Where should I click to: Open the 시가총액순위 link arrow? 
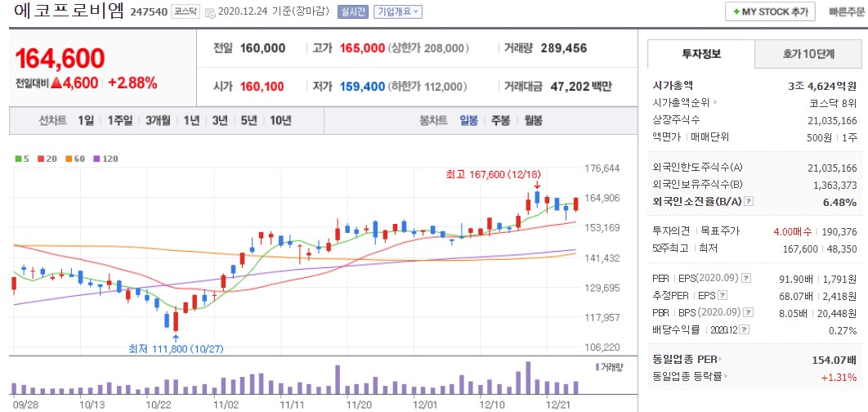714,102
